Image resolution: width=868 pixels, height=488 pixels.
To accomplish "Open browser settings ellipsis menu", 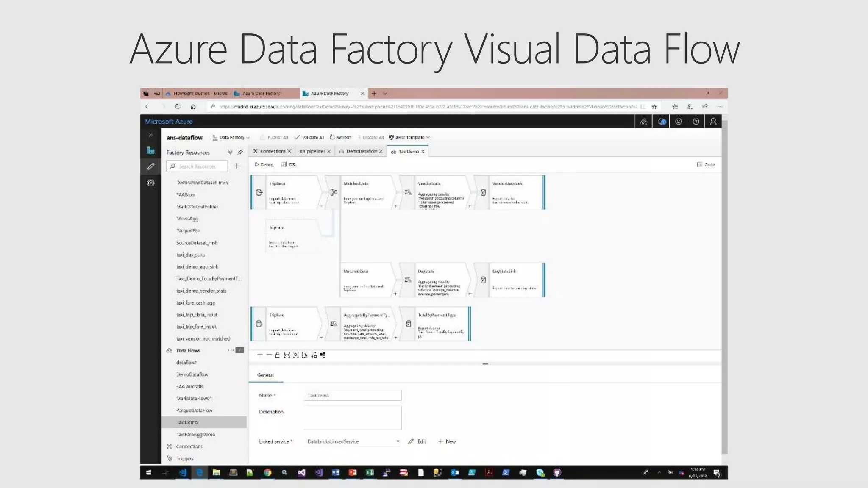I will click(x=720, y=107).
